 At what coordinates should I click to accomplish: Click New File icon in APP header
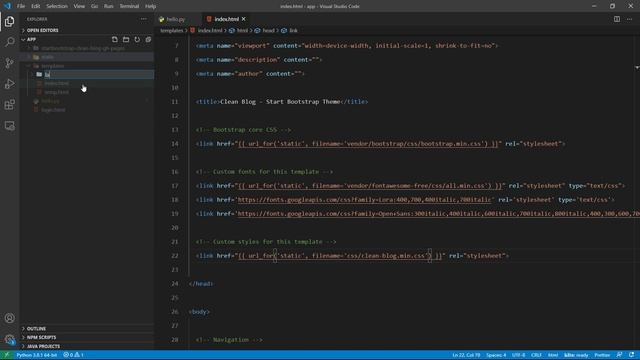(x=115, y=39)
